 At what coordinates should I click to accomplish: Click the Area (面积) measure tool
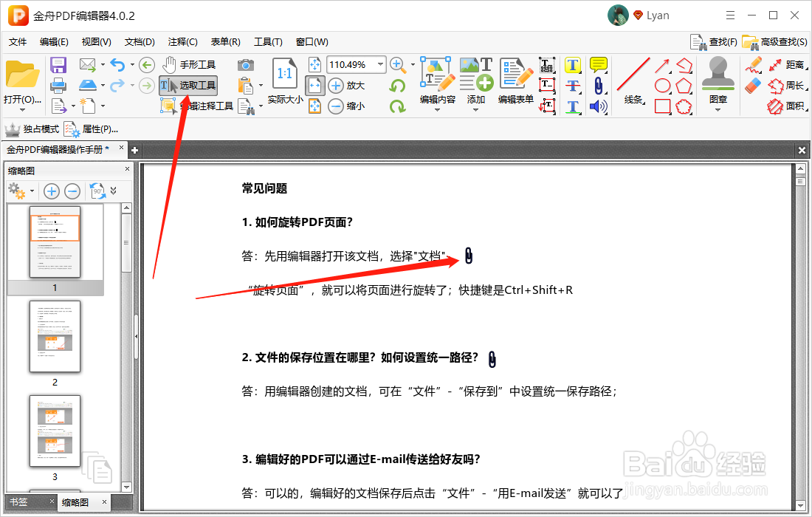788,106
